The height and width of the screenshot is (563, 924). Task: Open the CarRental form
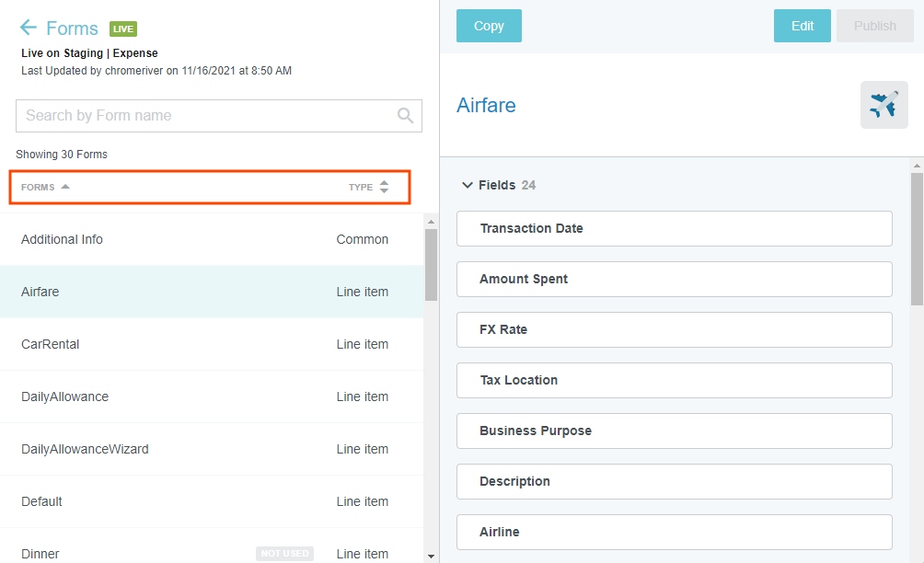point(51,344)
